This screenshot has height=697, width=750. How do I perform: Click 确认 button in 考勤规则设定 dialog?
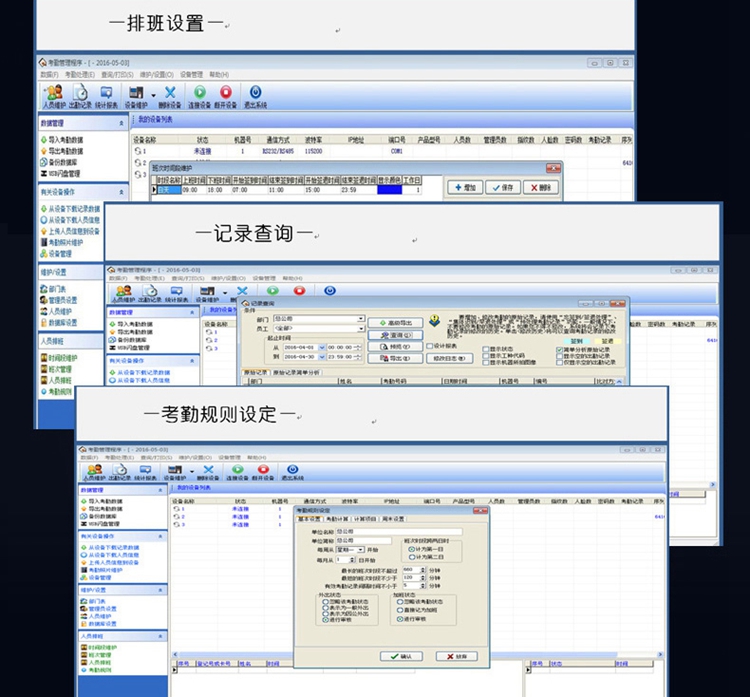[400, 656]
